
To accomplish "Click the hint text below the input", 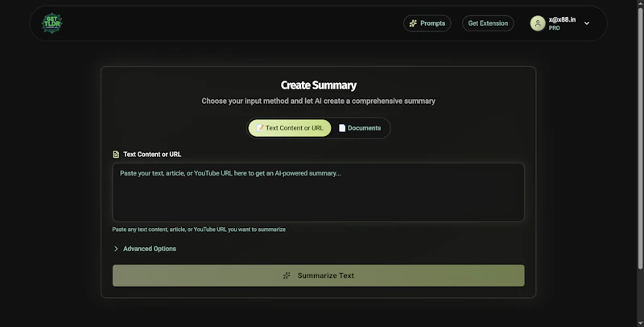I will tap(199, 230).
